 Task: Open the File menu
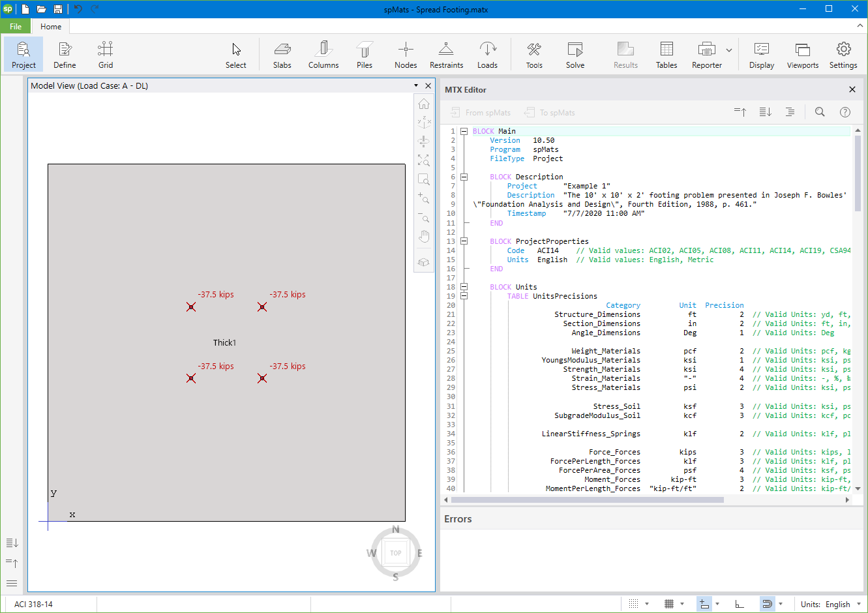point(16,27)
